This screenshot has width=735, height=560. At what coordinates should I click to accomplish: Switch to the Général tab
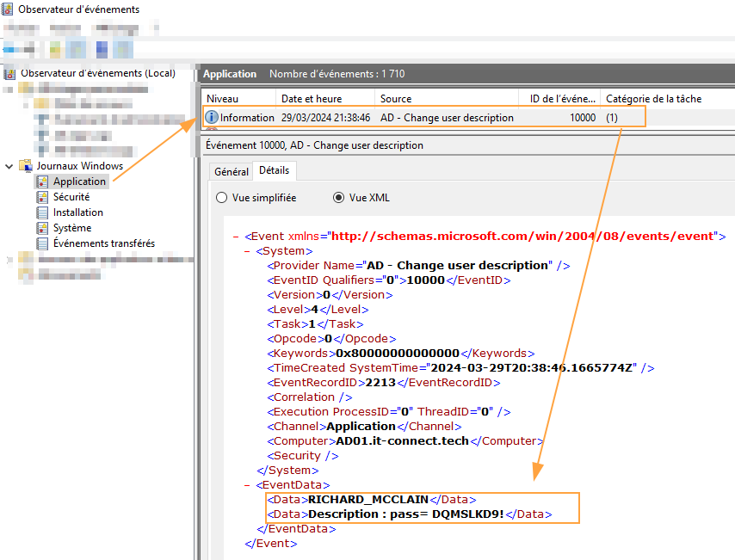230,171
